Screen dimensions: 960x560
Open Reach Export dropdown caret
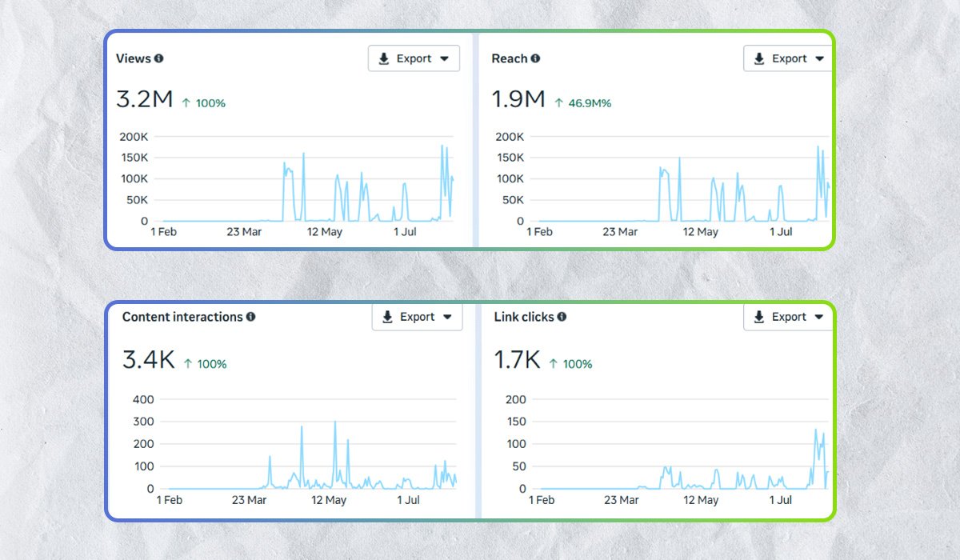tap(819, 58)
